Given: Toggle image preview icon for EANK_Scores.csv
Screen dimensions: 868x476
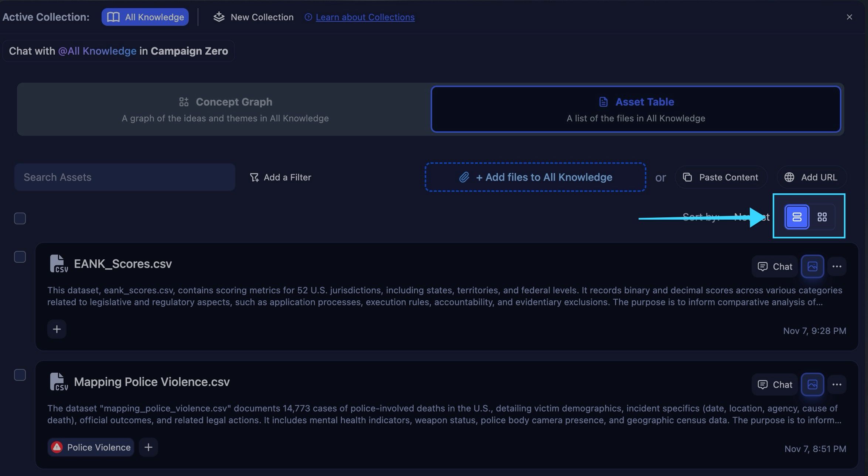Looking at the screenshot, I should click(812, 266).
